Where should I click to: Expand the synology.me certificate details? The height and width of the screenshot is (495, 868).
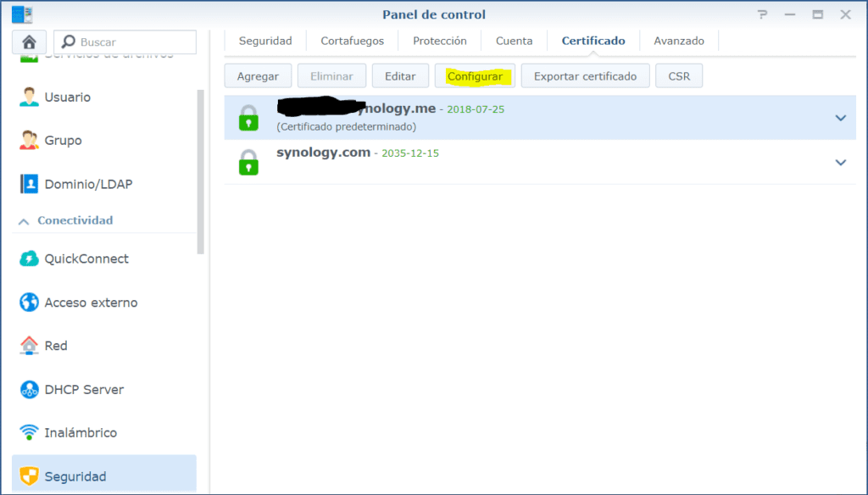840,118
